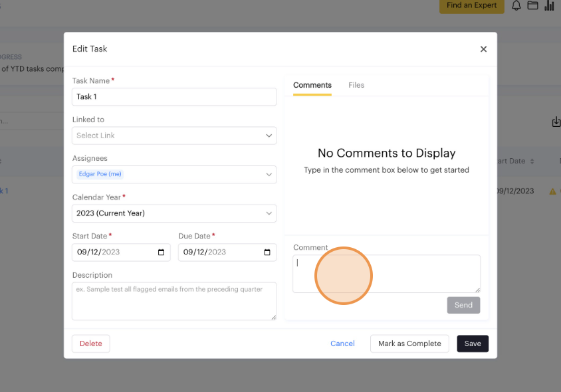Click the Description text area
This screenshot has width=561, height=392.
174,301
